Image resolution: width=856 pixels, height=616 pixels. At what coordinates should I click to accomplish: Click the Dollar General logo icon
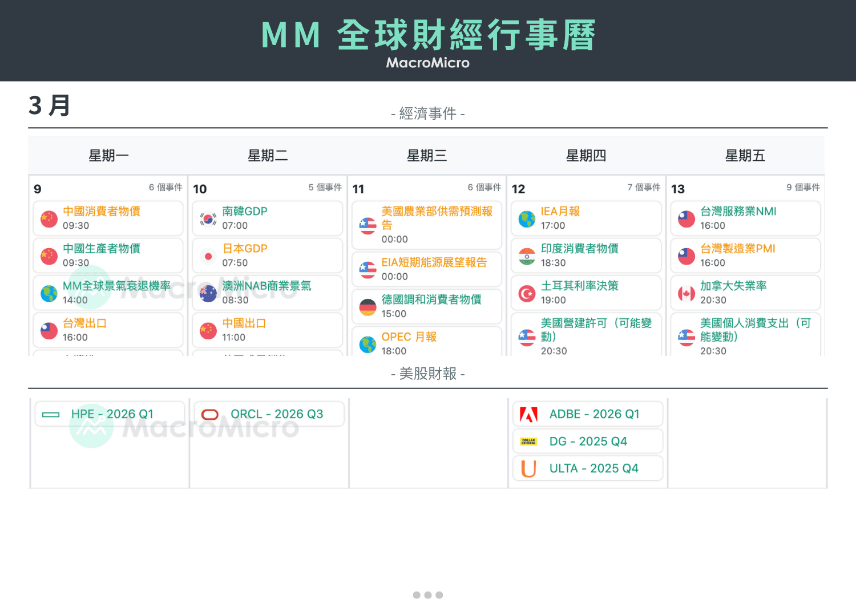529,441
